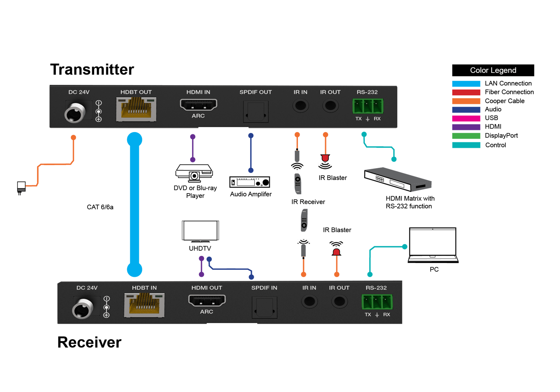This screenshot has width=560, height=392.
Task: Click the receiver DC 24V power jack
Action: click(83, 309)
